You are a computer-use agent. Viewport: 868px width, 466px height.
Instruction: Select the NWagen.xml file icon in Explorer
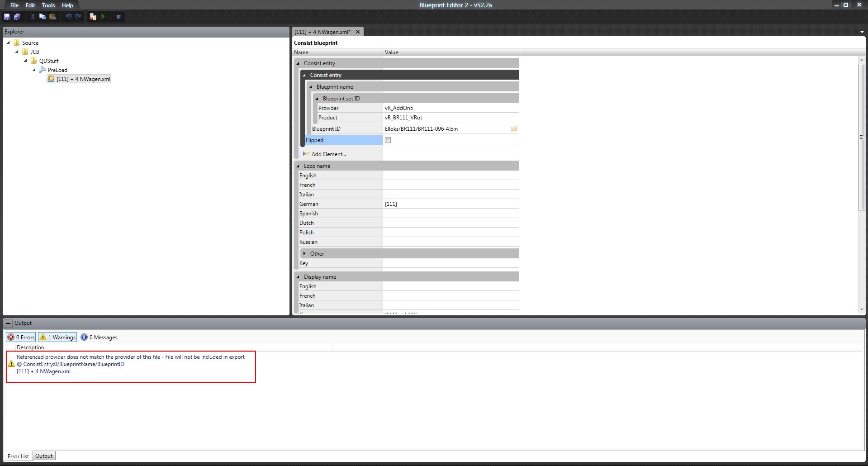click(x=51, y=79)
